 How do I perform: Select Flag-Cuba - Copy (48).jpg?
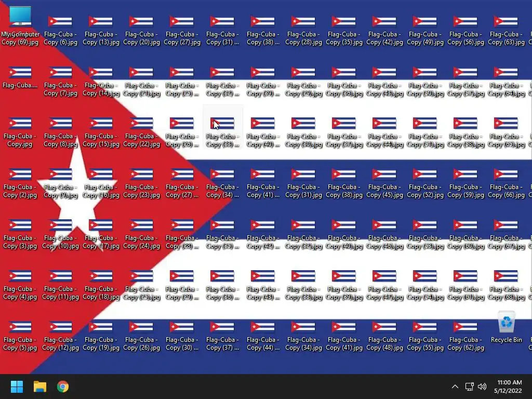(x=384, y=336)
